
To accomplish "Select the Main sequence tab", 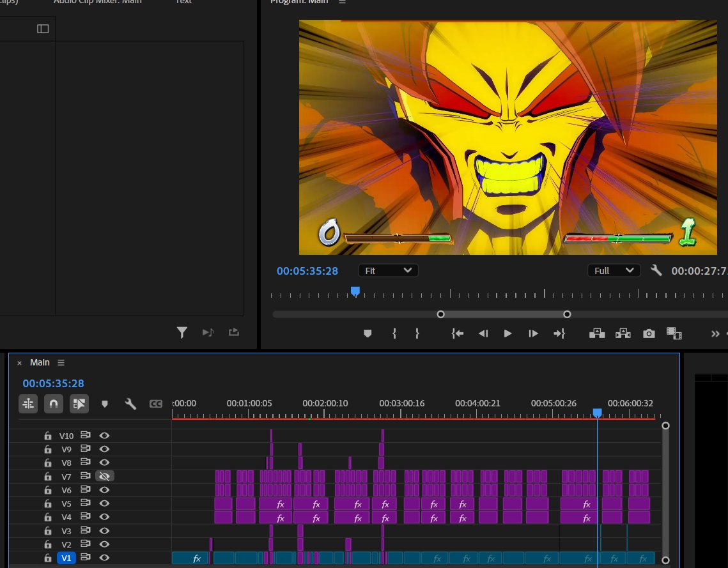I will [40, 362].
